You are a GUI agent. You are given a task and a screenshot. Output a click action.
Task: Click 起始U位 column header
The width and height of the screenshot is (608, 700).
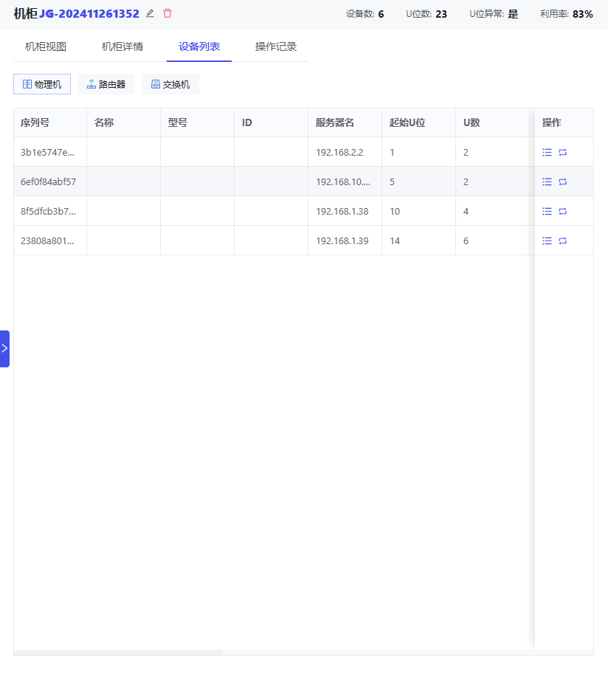(x=418, y=122)
